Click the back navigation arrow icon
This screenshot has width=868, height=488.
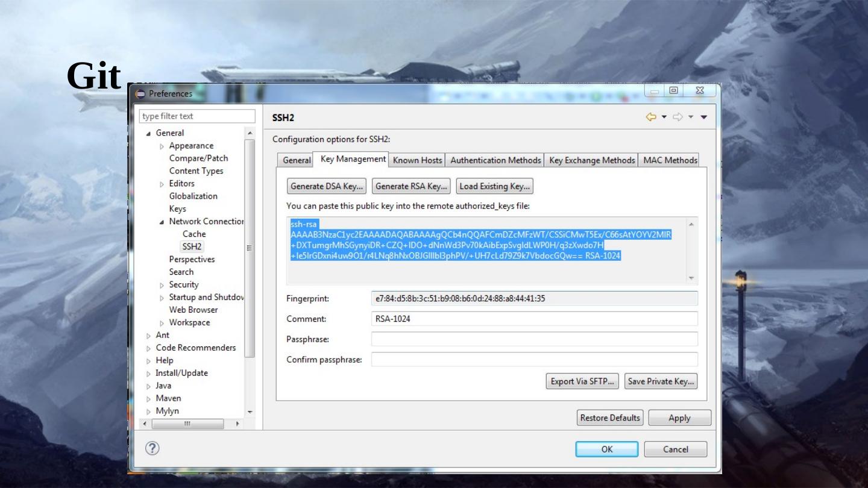(651, 117)
